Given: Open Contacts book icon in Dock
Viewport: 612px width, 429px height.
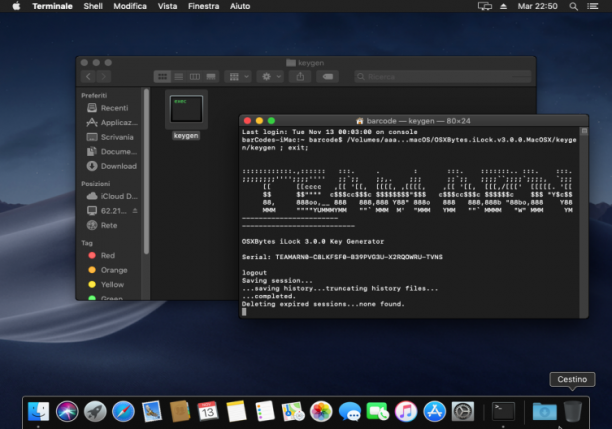Looking at the screenshot, I should [180, 411].
